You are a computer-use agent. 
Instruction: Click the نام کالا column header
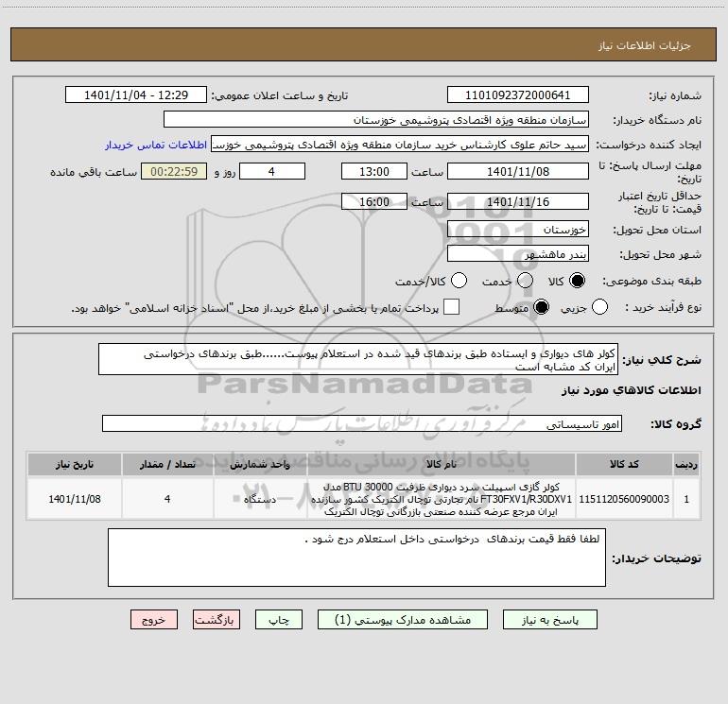[x=442, y=465]
